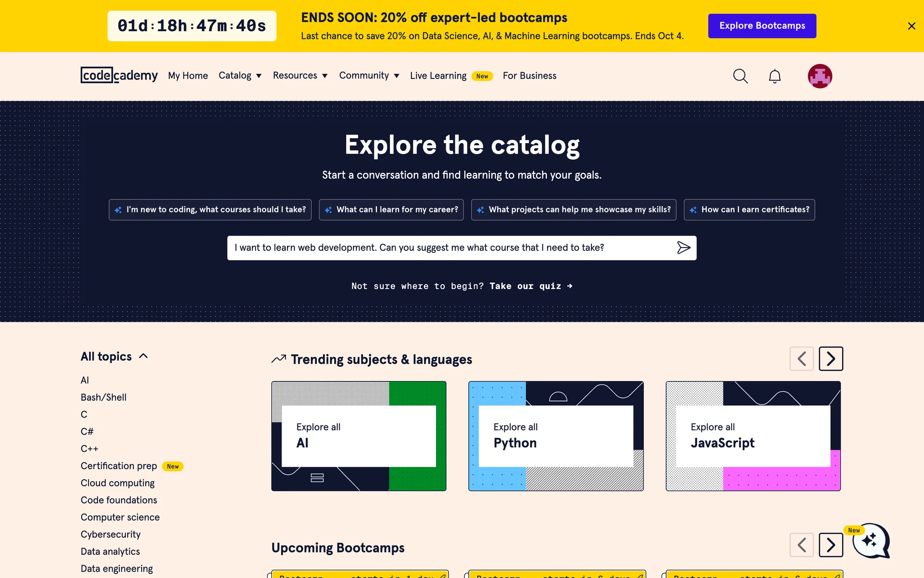Open the For Business page
Screen dimensions: 924x578
tap(529, 76)
